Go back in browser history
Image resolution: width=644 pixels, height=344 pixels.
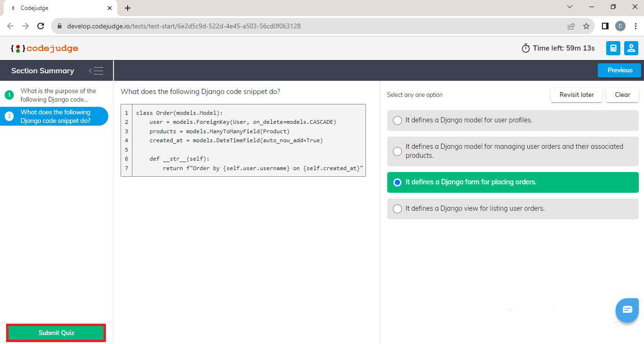coord(10,26)
